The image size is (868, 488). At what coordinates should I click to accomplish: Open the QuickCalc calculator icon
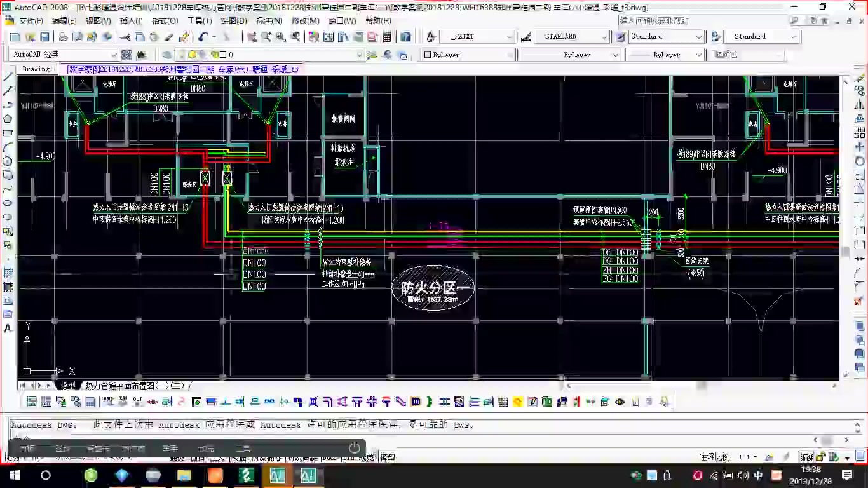[x=386, y=37]
